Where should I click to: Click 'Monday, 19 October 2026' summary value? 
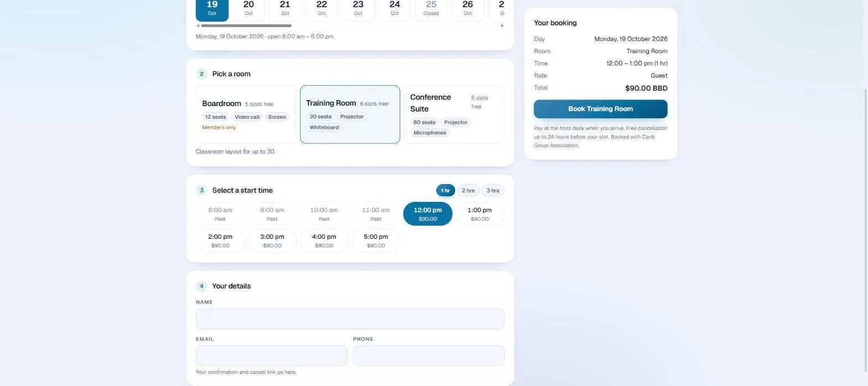pyautogui.click(x=631, y=39)
